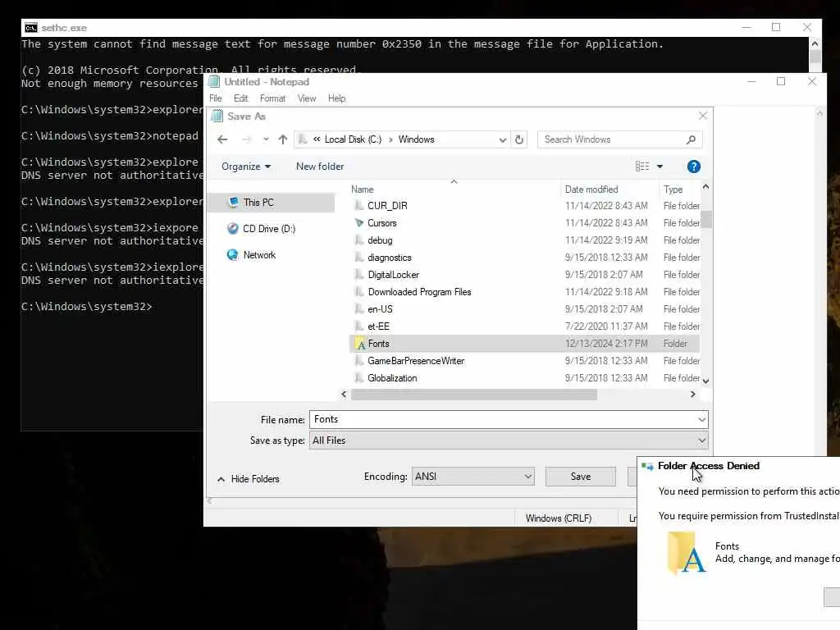Click the Search Windows field
The image size is (840, 630).
613,139
